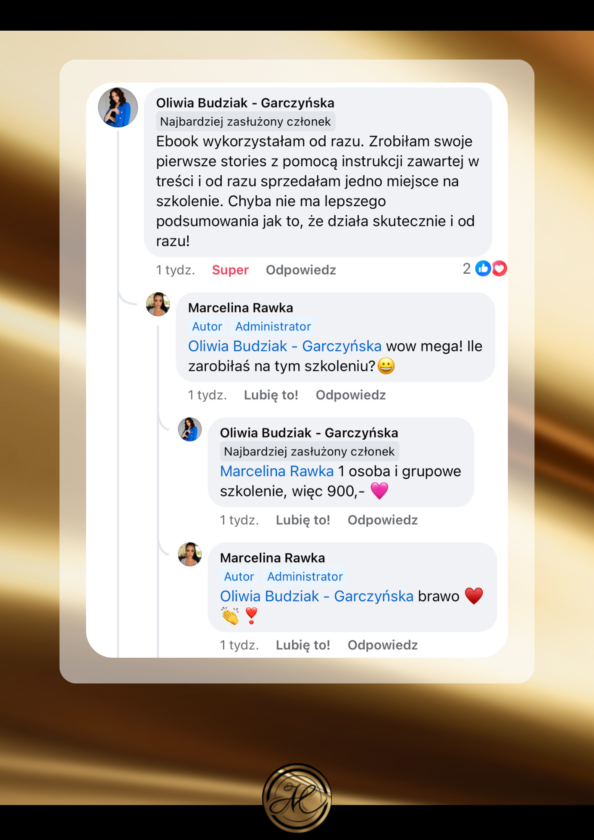Open the gold monogram logo at the bottom

coord(297,798)
